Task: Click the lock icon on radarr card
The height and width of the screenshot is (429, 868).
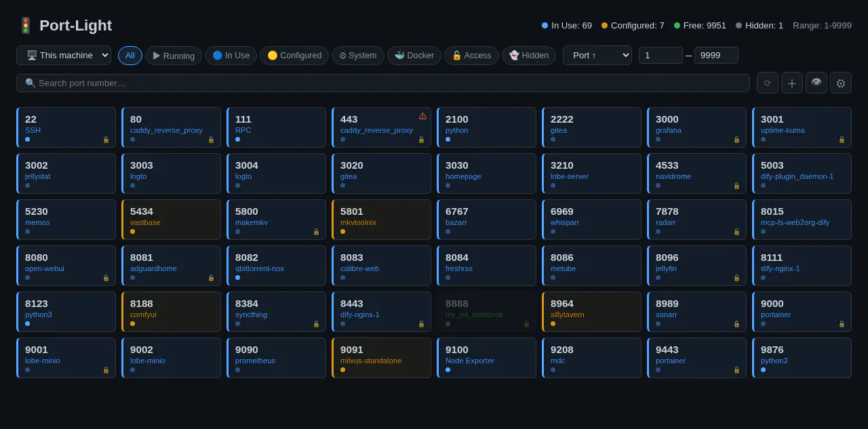Action: [736, 232]
